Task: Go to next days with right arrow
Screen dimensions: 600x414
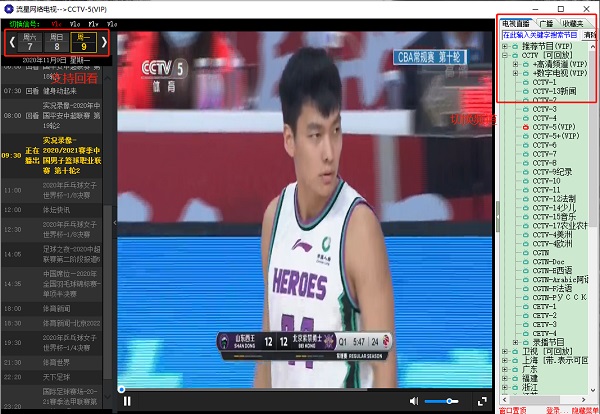Action: coord(103,43)
